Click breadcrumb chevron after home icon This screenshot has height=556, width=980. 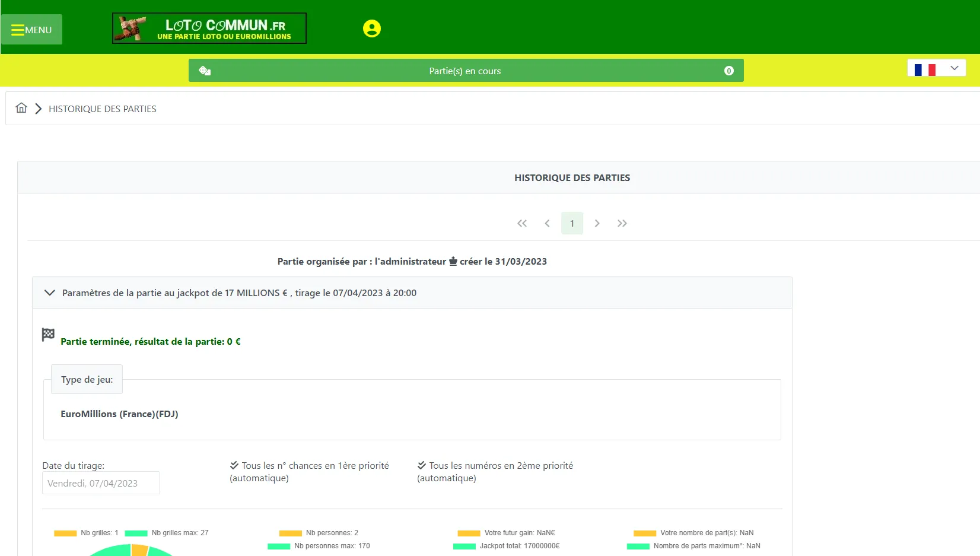click(39, 109)
